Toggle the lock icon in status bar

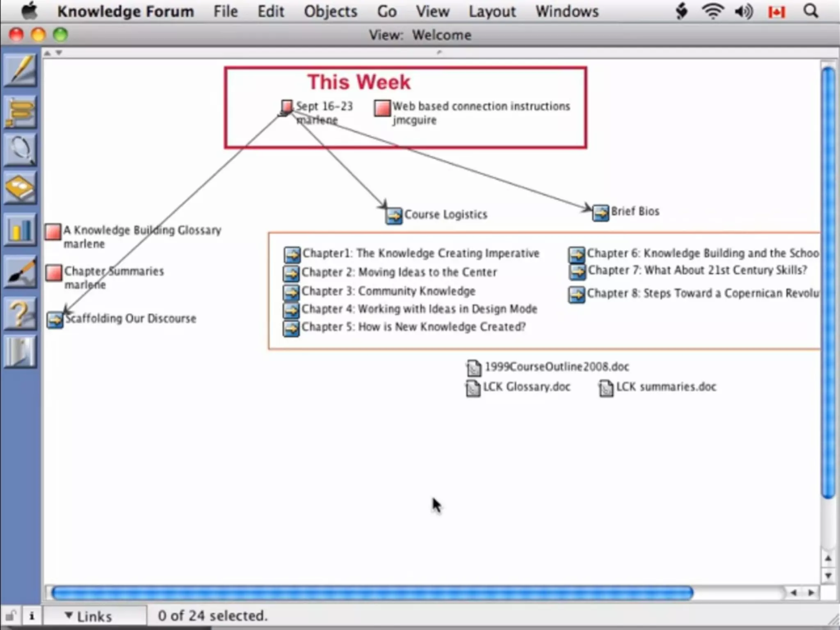pos(11,616)
